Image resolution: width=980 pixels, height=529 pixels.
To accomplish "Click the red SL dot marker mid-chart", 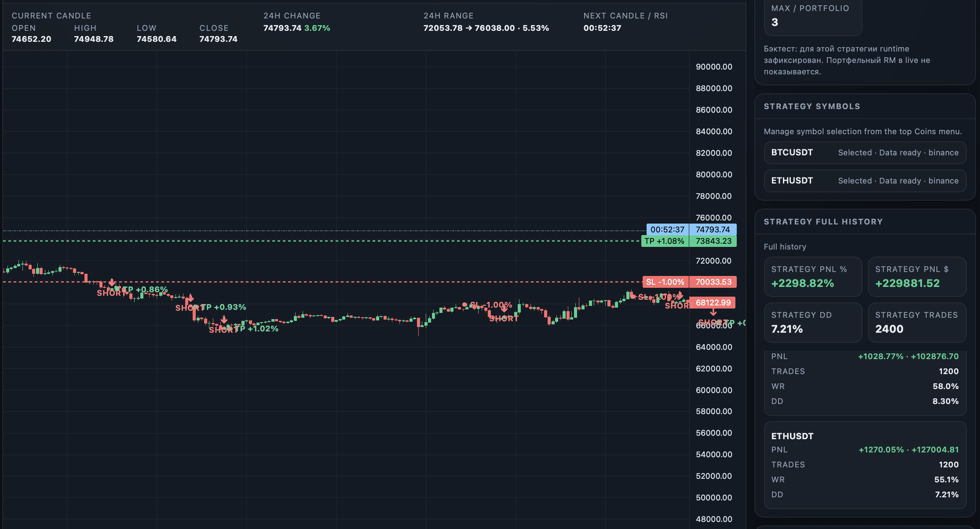I will coord(464,305).
